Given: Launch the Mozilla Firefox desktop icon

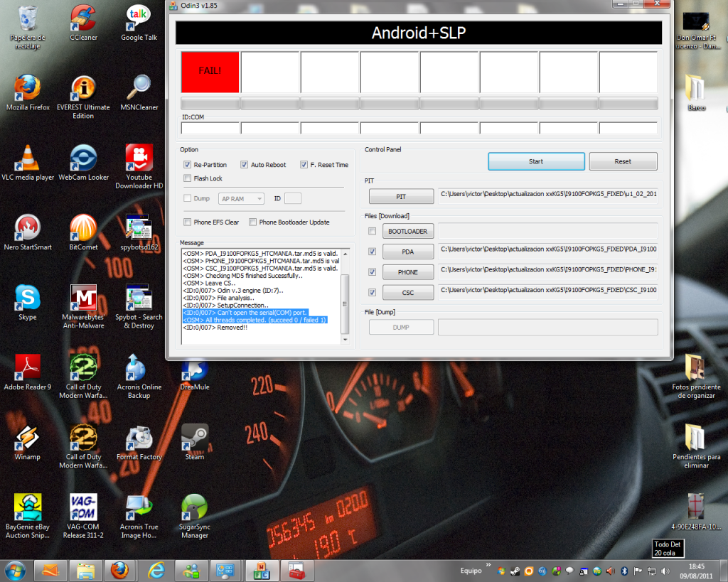Looking at the screenshot, I should click(27, 88).
